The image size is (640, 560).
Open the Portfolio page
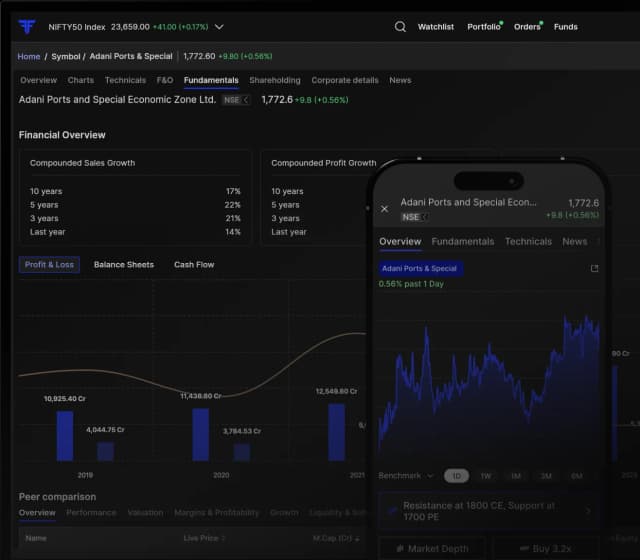click(484, 27)
